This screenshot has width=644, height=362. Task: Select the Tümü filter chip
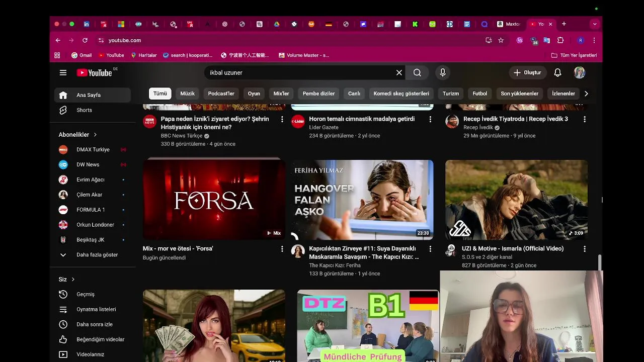pyautogui.click(x=160, y=94)
